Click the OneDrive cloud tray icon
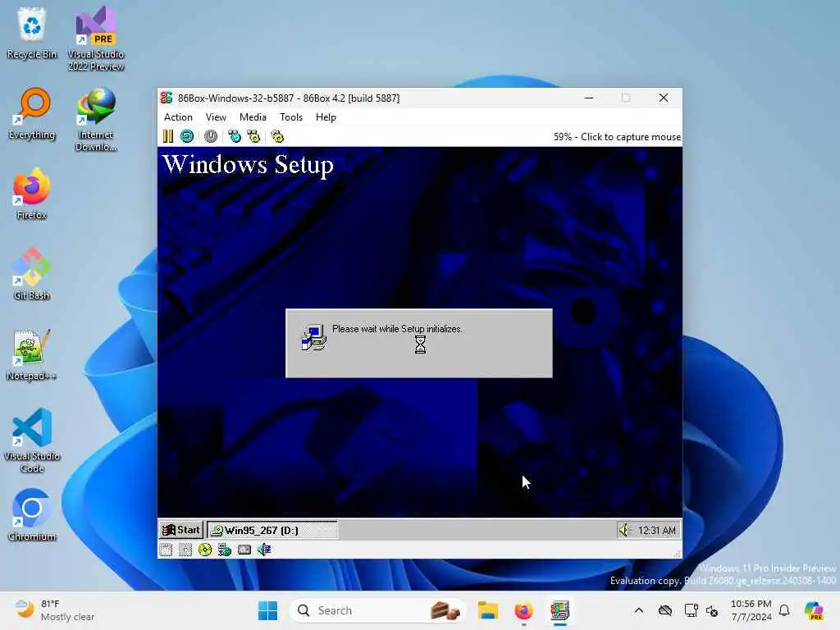The width and height of the screenshot is (840, 630). tap(665, 610)
